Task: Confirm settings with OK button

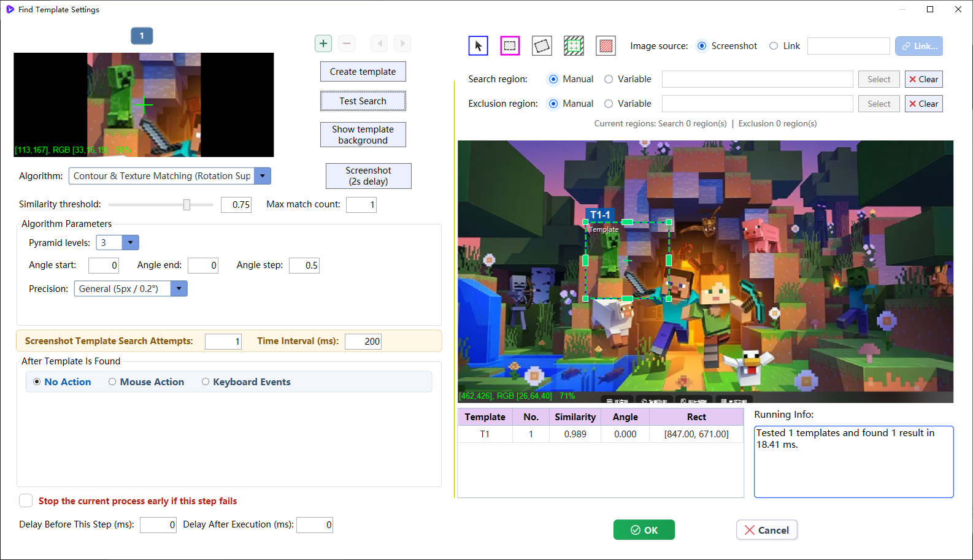Action: [x=644, y=530]
